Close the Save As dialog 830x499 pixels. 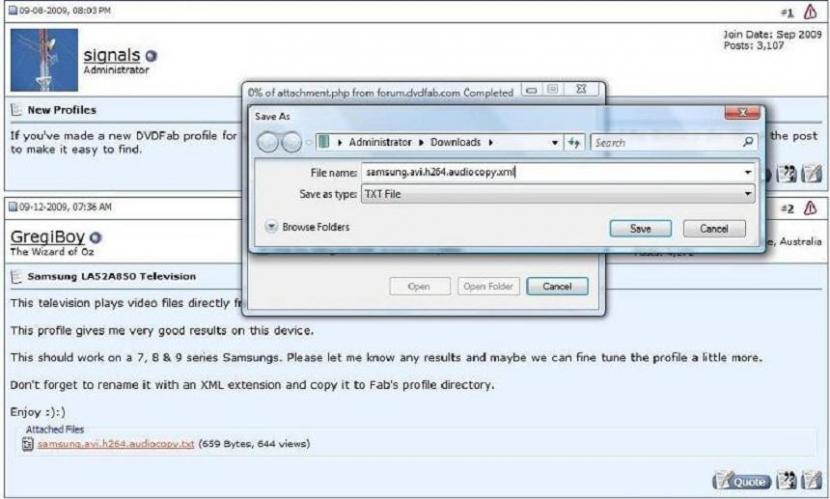[x=742, y=112]
